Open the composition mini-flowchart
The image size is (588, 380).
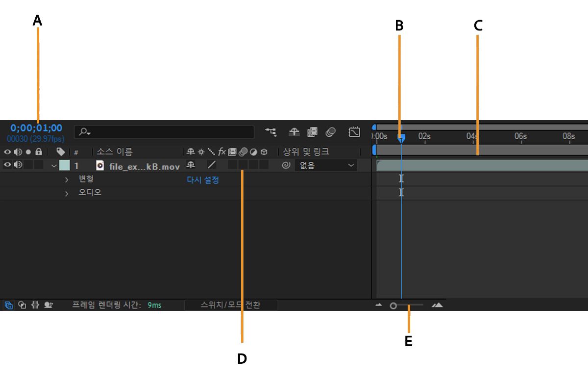click(270, 131)
